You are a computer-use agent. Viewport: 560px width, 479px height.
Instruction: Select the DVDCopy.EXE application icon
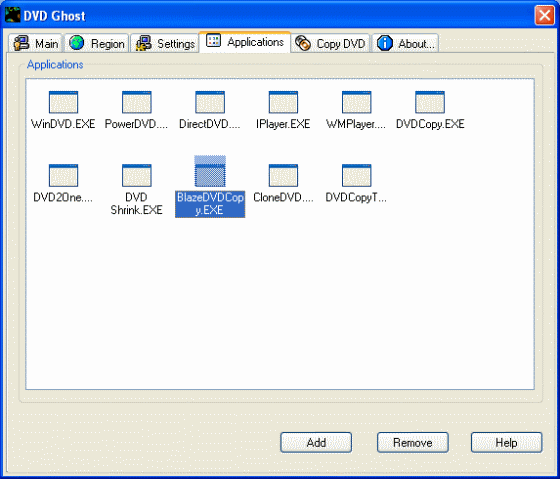click(430, 102)
